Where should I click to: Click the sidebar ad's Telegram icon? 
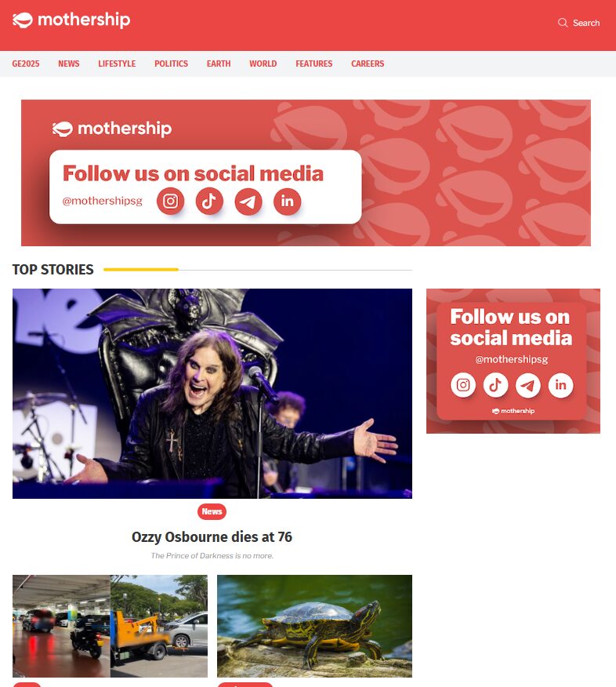pyautogui.click(x=528, y=386)
